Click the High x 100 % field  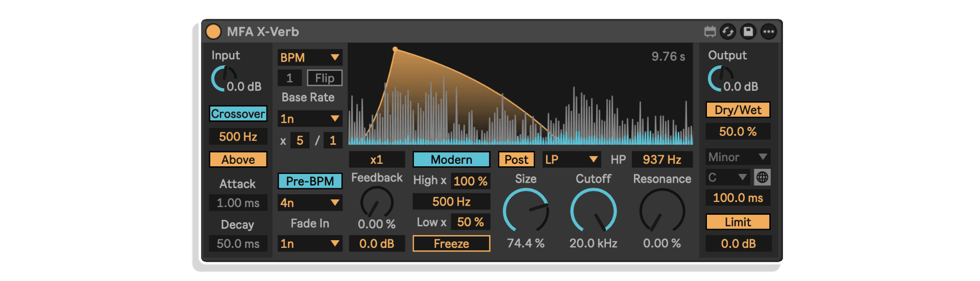pos(471,181)
